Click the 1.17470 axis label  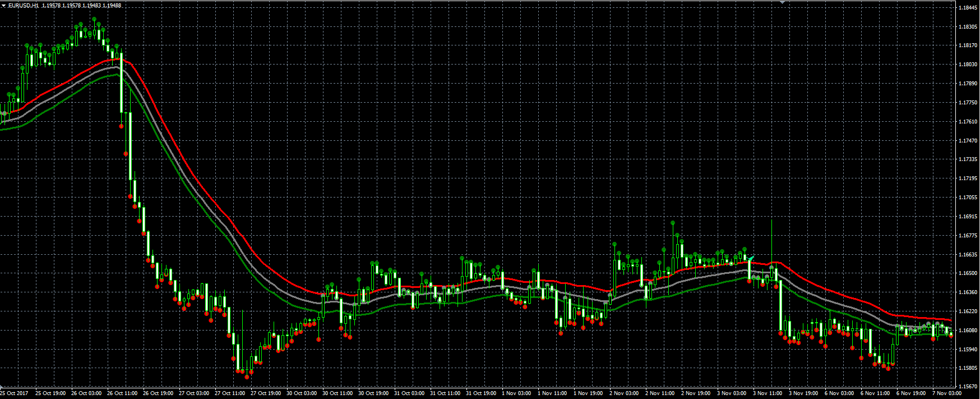point(968,141)
